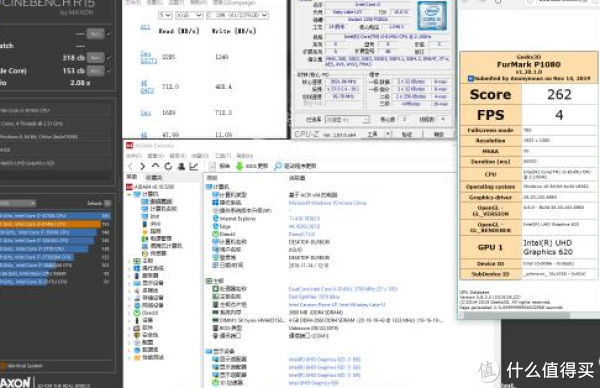Open the CPU-Z Tools dropdown arrow
This screenshot has height=388, width=600.
point(388,134)
